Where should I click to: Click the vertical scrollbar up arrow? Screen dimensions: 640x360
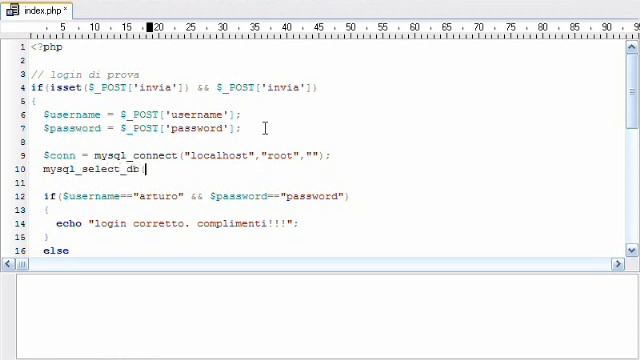(631, 47)
